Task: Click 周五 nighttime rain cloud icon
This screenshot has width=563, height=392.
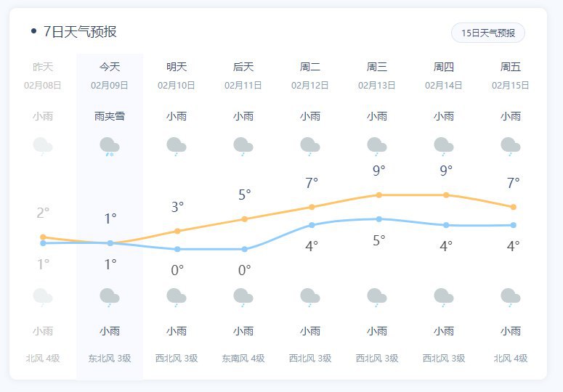Action: click(511, 296)
